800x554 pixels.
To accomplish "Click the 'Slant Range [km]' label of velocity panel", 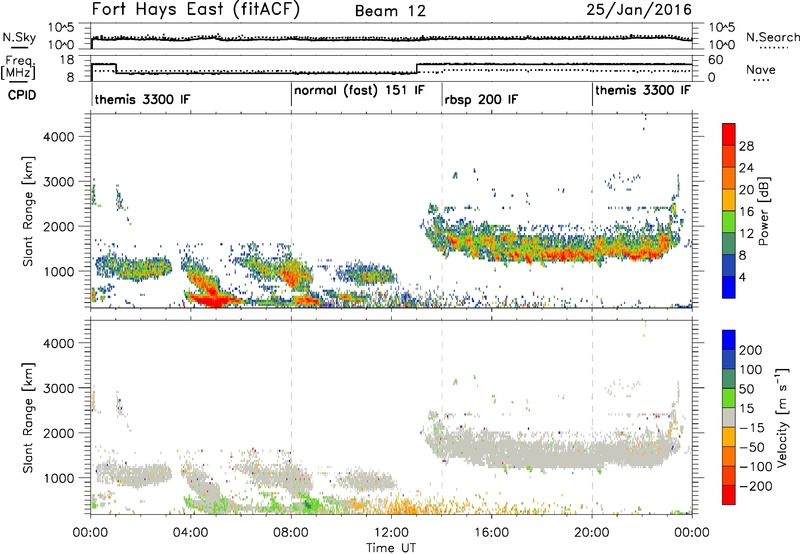I will click(x=28, y=418).
